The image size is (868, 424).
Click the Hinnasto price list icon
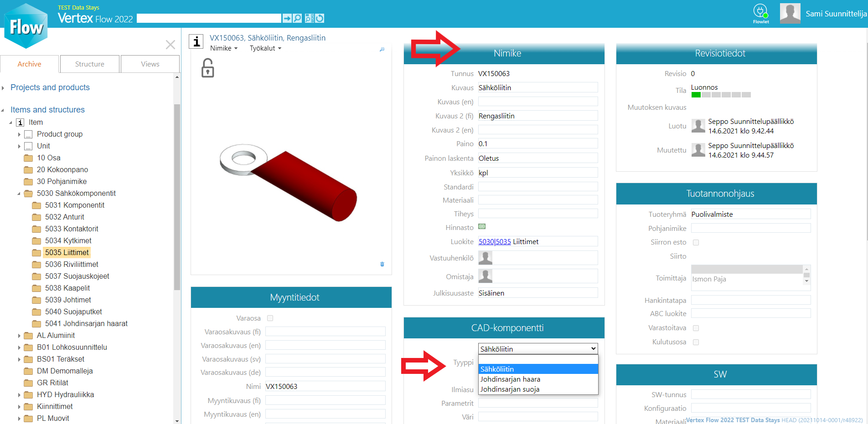tap(482, 227)
